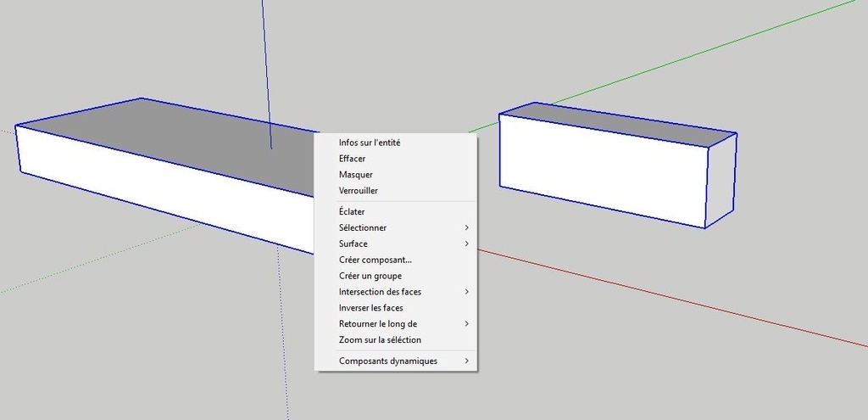Click 'Créer composant...' menu entry

(x=375, y=260)
